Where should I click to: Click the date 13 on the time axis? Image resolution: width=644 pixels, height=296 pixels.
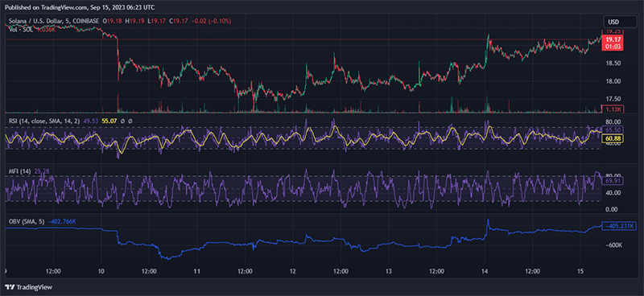(x=389, y=271)
